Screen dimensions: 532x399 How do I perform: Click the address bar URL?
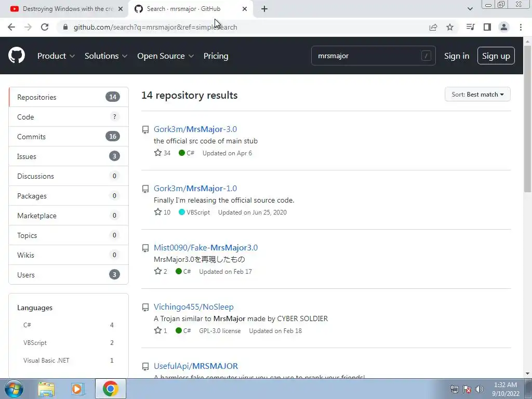click(x=155, y=27)
